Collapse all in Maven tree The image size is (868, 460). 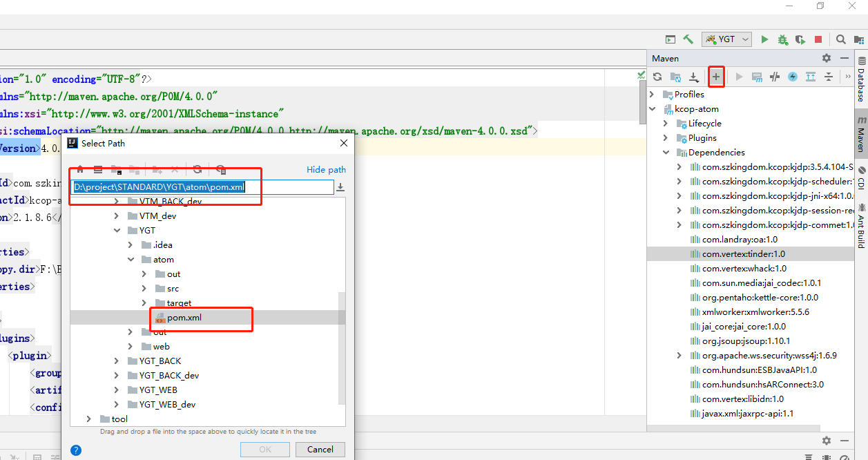pos(828,77)
